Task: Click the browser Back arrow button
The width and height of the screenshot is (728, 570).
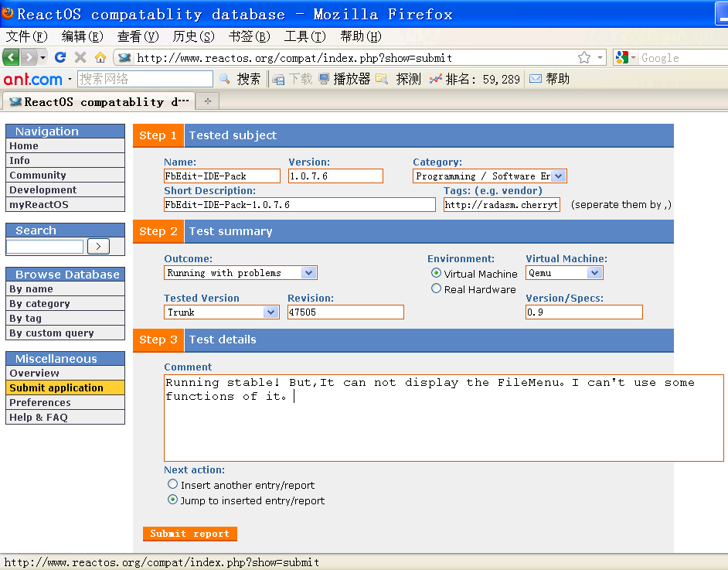Action: coord(11,57)
